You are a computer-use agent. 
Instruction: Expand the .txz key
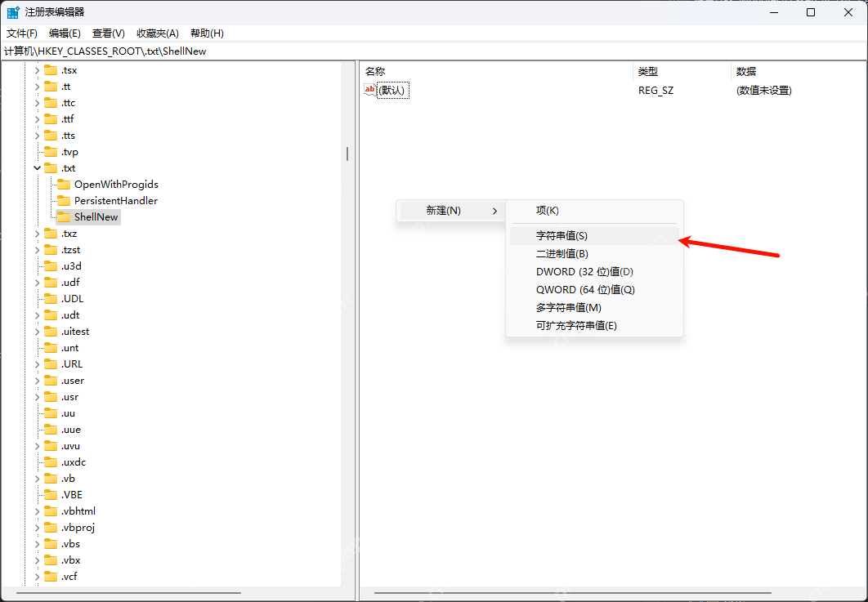coord(37,234)
